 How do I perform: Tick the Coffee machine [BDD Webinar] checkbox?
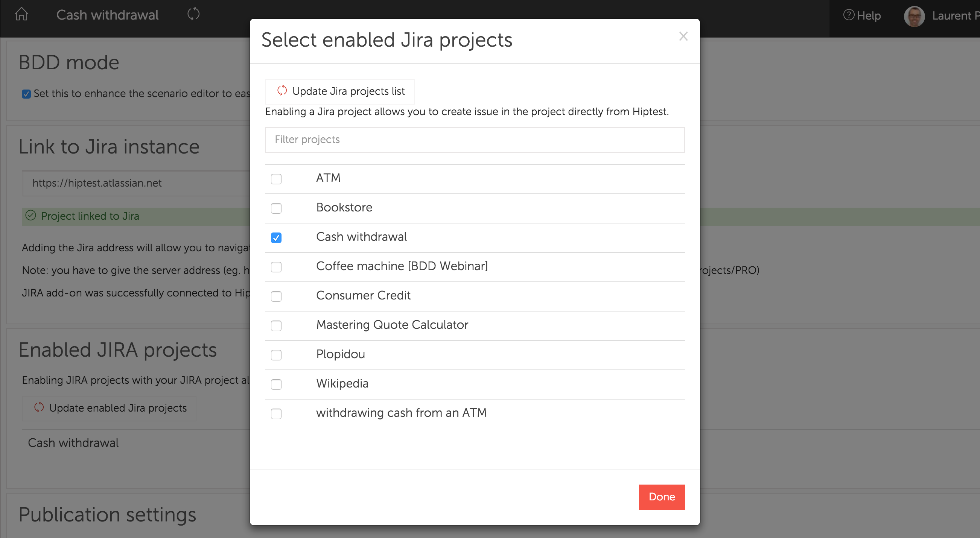[276, 267]
